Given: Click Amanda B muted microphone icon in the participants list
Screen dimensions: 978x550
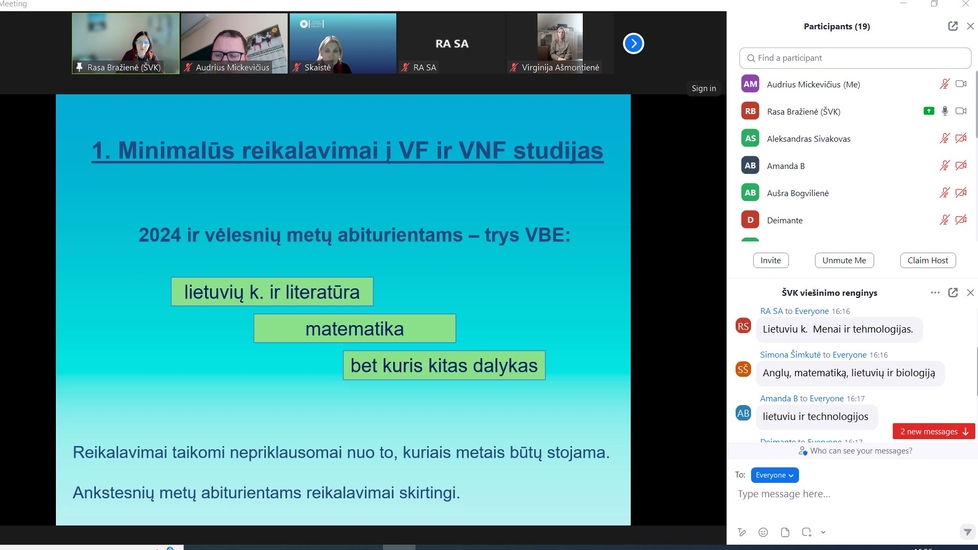Looking at the screenshot, I should coord(944,165).
